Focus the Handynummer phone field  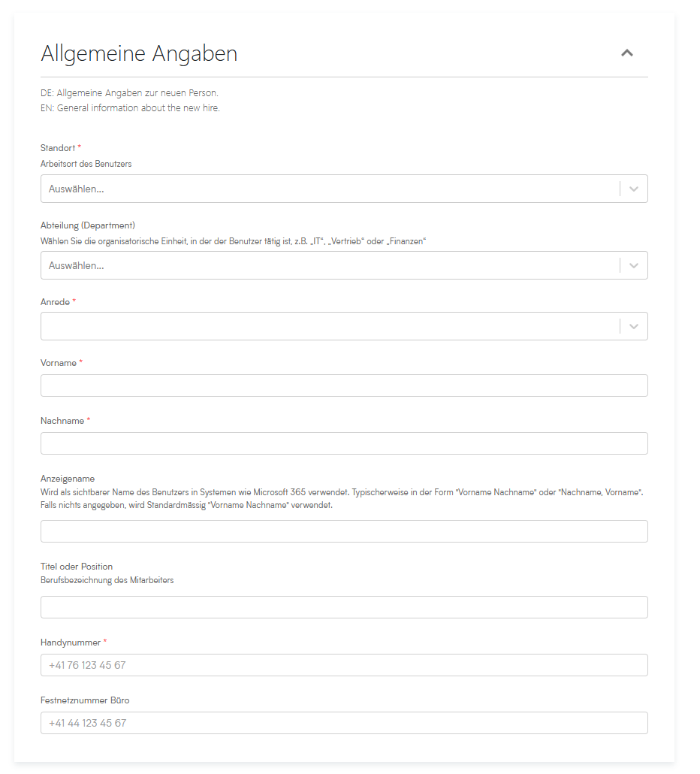click(x=344, y=665)
